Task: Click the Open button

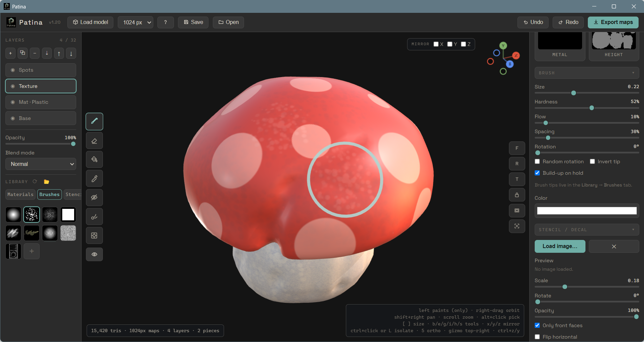Action: click(x=228, y=22)
